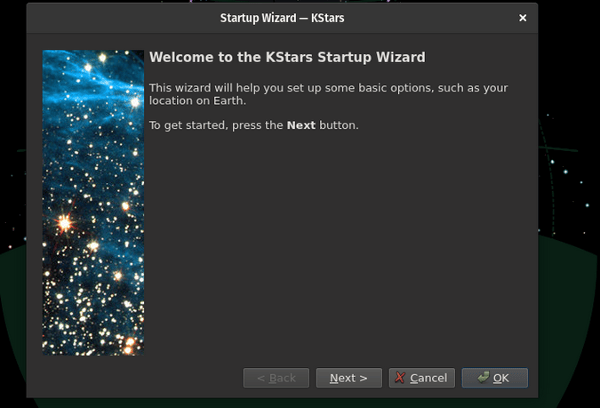The width and height of the screenshot is (600, 408).
Task: Click the greyed-out Back button
Action: pos(276,378)
